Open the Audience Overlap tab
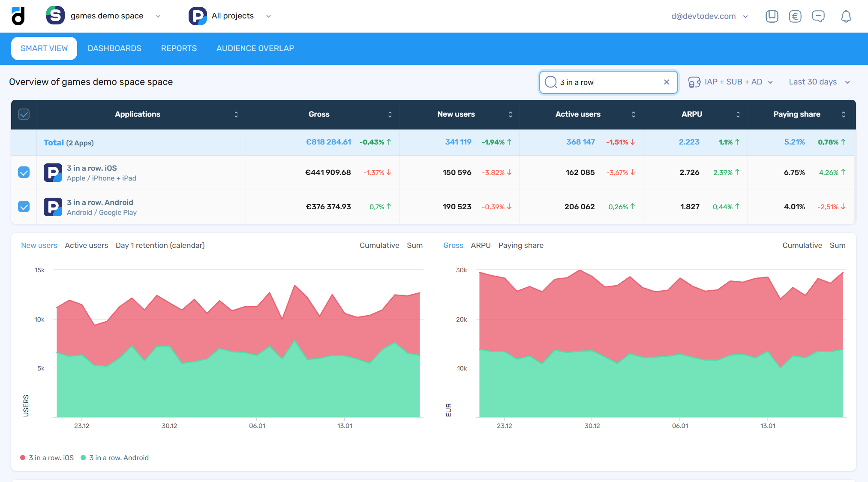 255,48
